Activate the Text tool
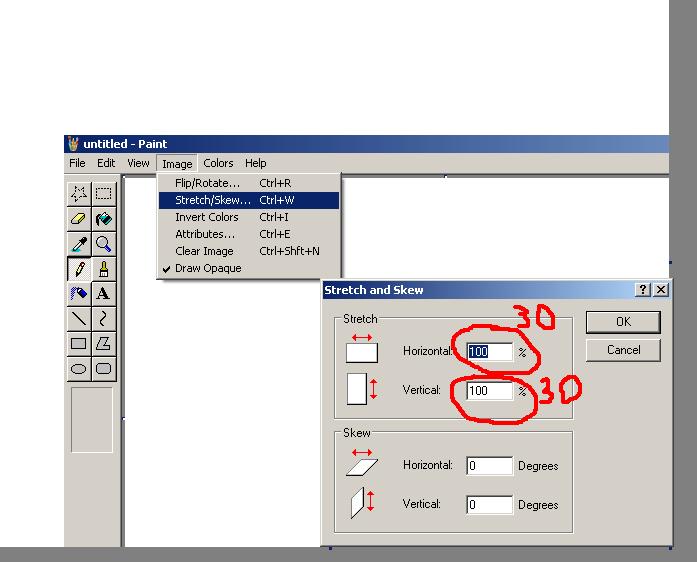The height and width of the screenshot is (562, 697). click(104, 293)
